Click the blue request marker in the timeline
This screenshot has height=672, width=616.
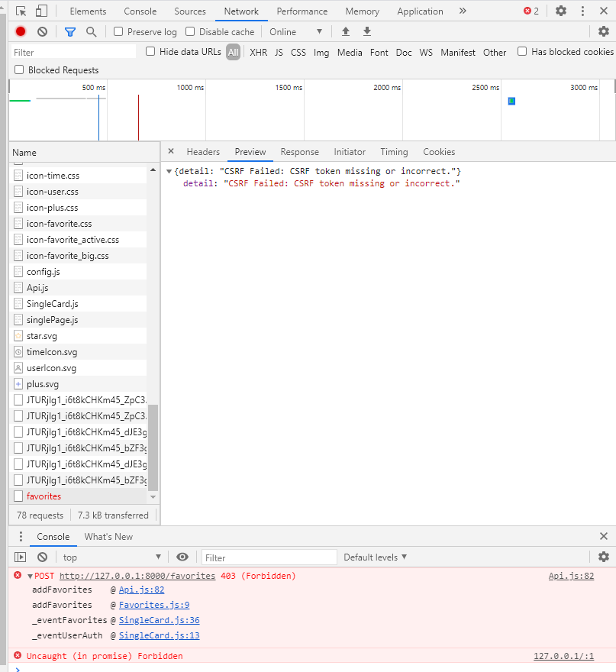point(511,101)
